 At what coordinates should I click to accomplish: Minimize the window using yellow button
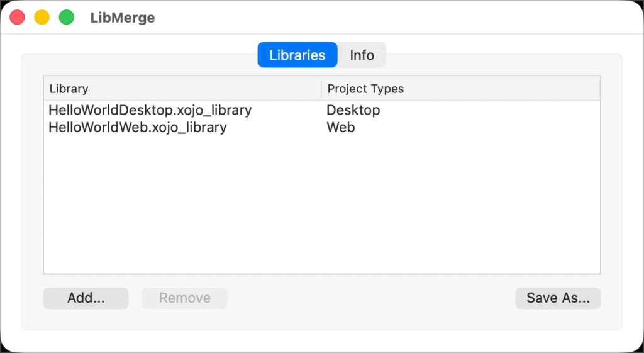(x=42, y=18)
